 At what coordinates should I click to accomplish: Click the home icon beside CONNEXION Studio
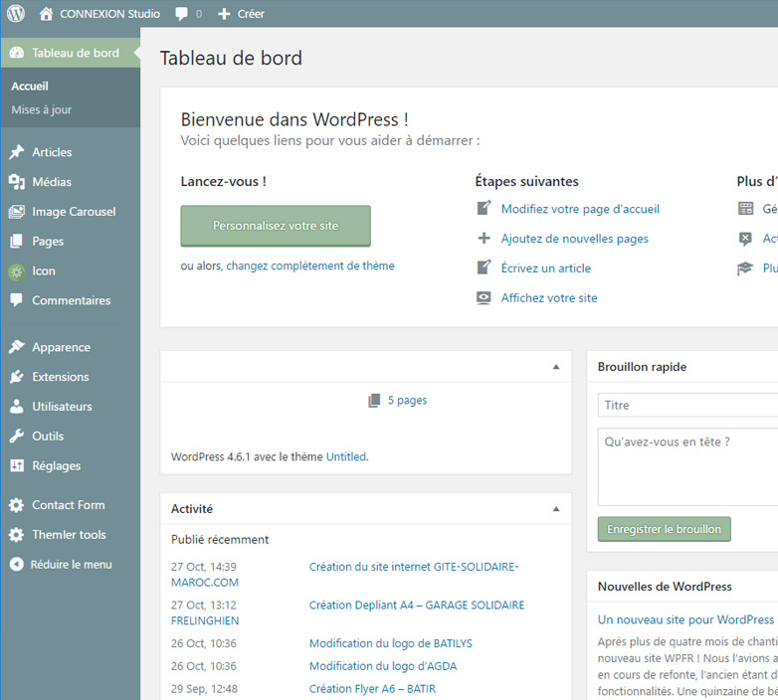pyautogui.click(x=46, y=13)
